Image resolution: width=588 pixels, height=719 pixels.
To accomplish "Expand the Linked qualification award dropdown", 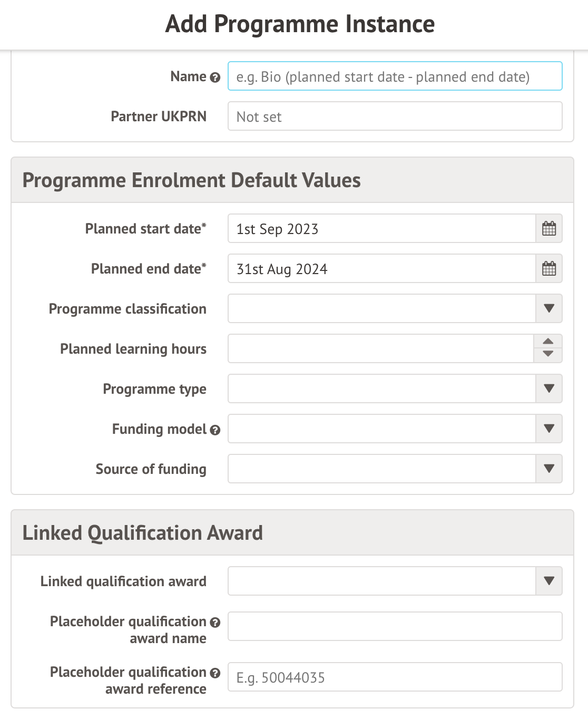I will (x=549, y=581).
